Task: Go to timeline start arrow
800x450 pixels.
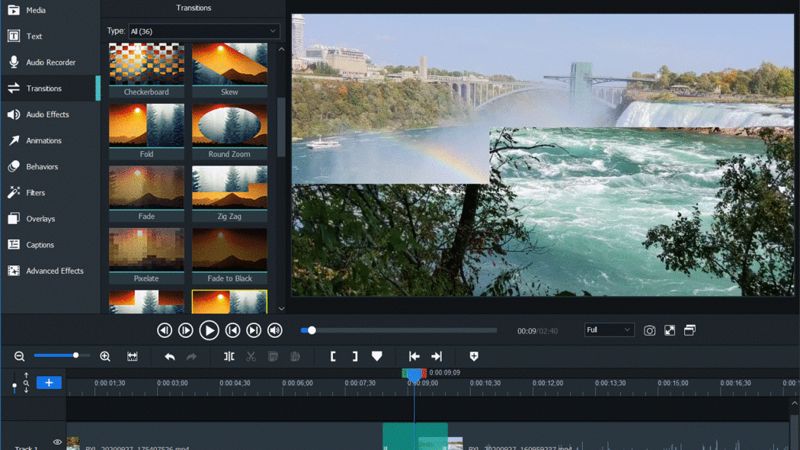Action: coord(414,356)
